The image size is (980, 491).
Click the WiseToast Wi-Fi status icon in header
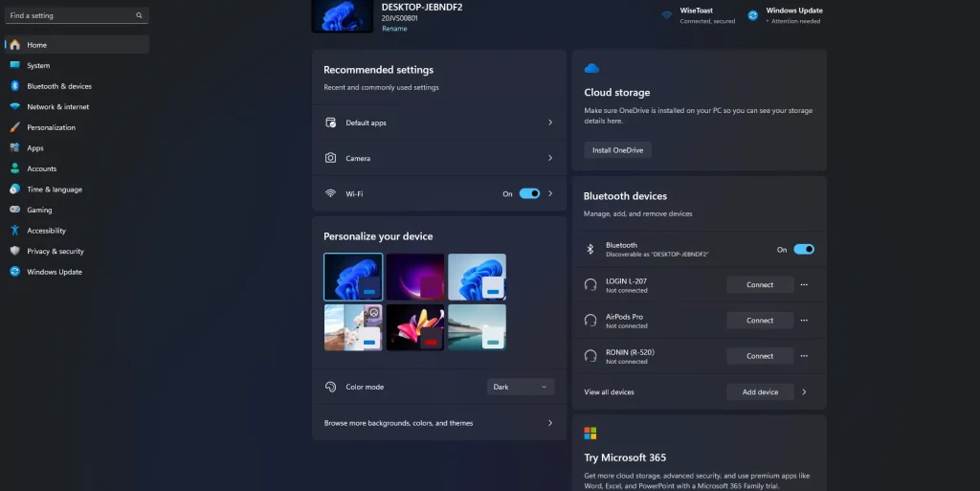[x=666, y=15]
